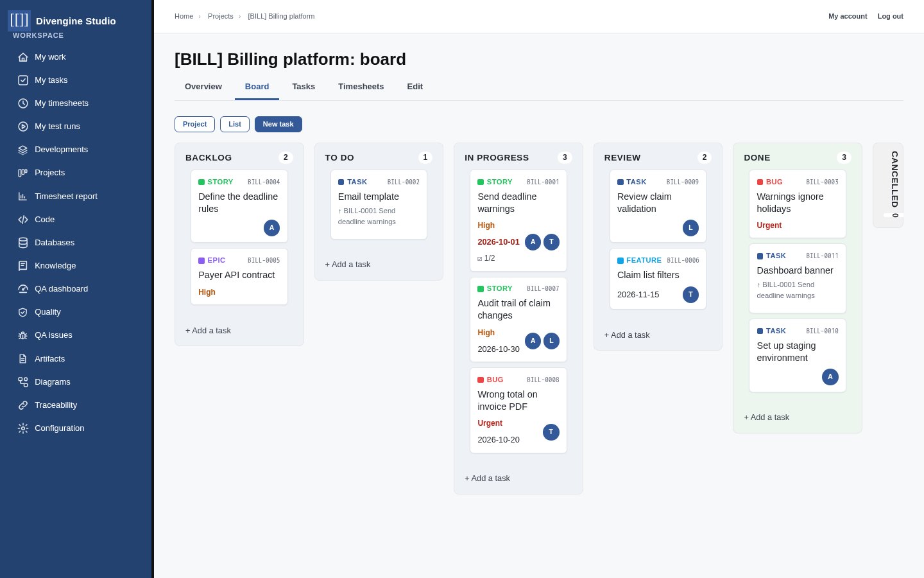The image size is (924, 578).
Task: Switch to List view button
Action: tap(235, 125)
